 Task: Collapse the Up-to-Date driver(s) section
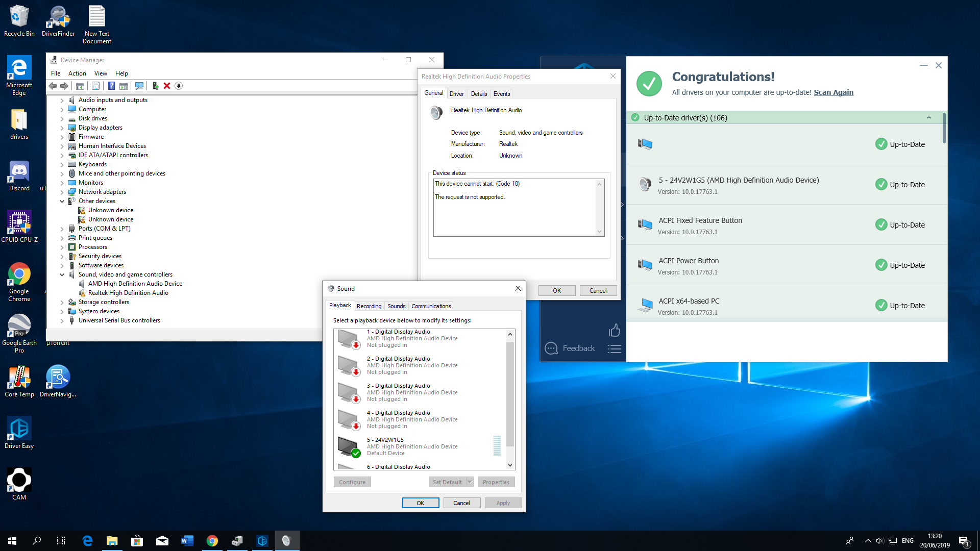click(x=929, y=118)
